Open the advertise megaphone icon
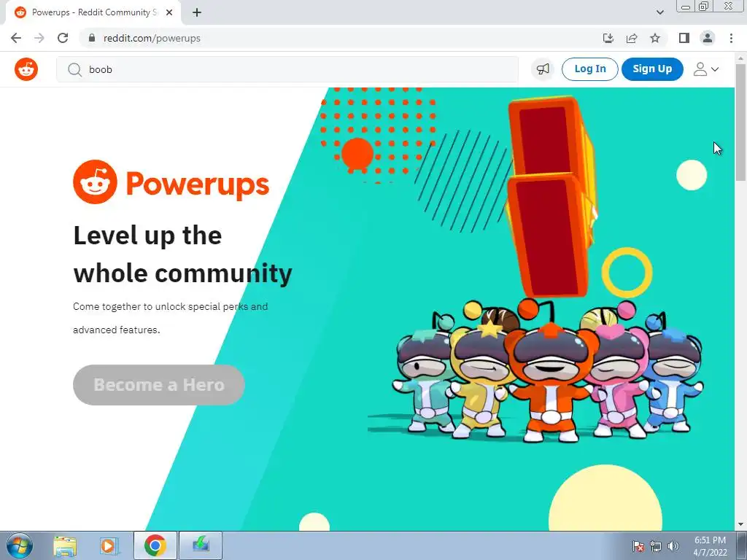Image resolution: width=747 pixels, height=560 pixels. coord(543,69)
